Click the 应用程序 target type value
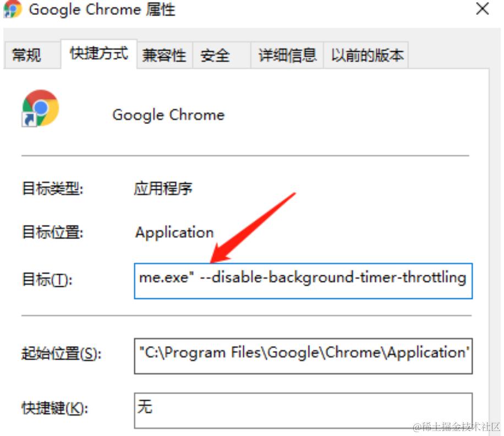504x436 pixels. click(x=163, y=189)
